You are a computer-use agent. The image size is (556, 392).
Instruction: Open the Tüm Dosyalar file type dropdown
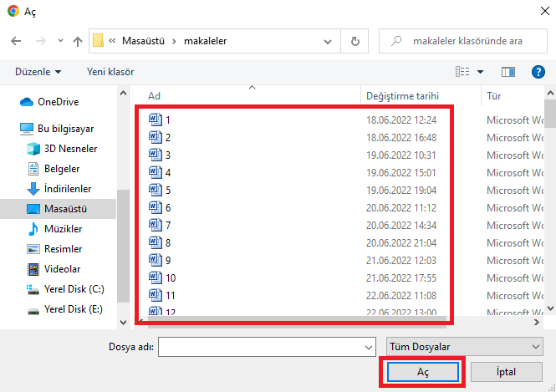[465, 346]
